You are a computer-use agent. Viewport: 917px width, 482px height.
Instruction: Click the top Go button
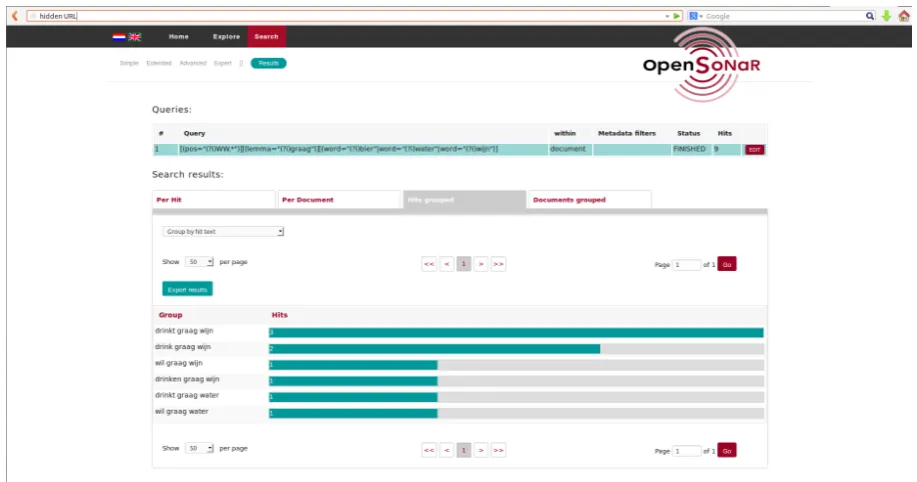(x=727, y=264)
